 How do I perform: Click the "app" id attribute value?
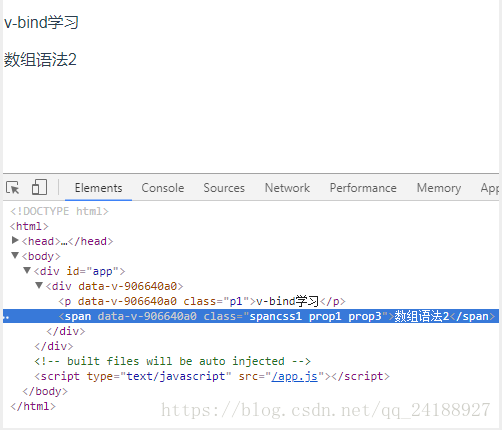(x=102, y=271)
